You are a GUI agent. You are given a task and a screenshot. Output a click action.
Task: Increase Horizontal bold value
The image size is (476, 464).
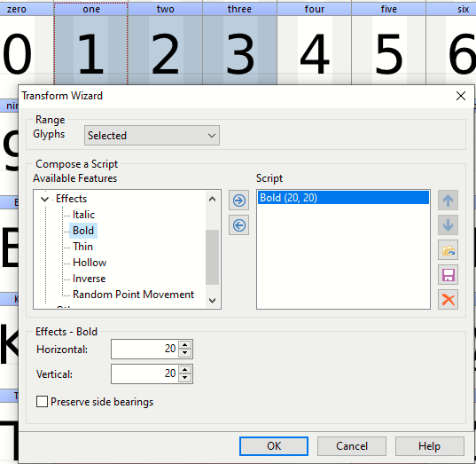[185, 345]
